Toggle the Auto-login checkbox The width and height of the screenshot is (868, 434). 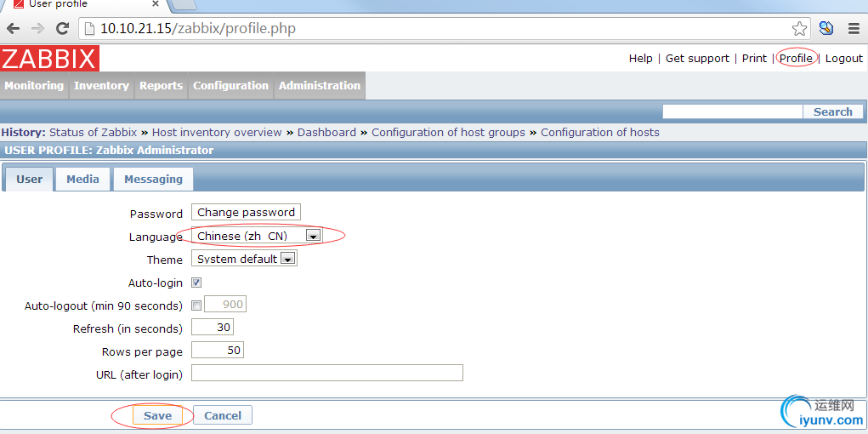click(x=196, y=283)
